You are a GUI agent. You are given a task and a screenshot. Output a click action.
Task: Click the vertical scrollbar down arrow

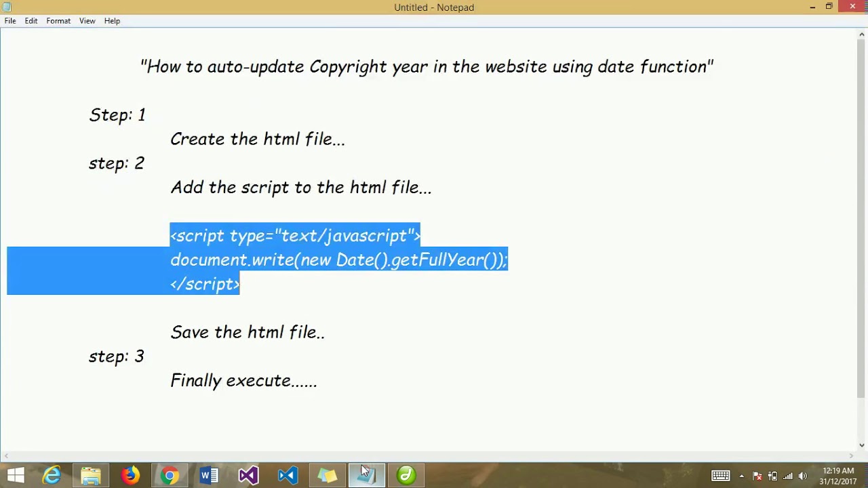pos(862,445)
